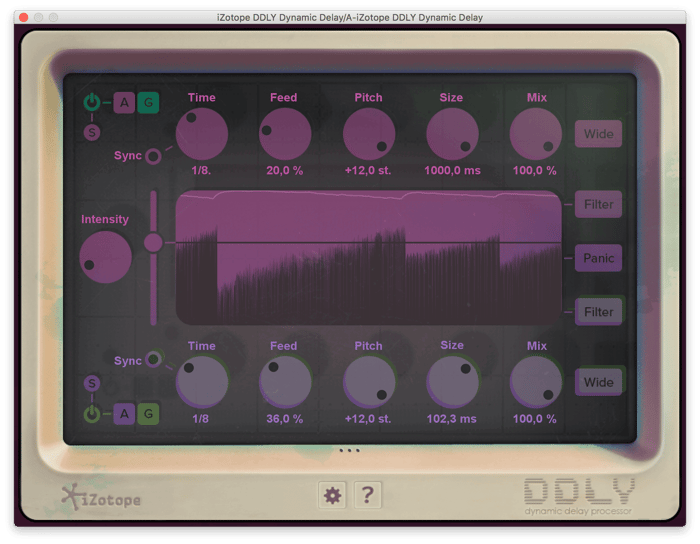Open the upper Filter button
The image size is (700, 544).
click(x=598, y=204)
